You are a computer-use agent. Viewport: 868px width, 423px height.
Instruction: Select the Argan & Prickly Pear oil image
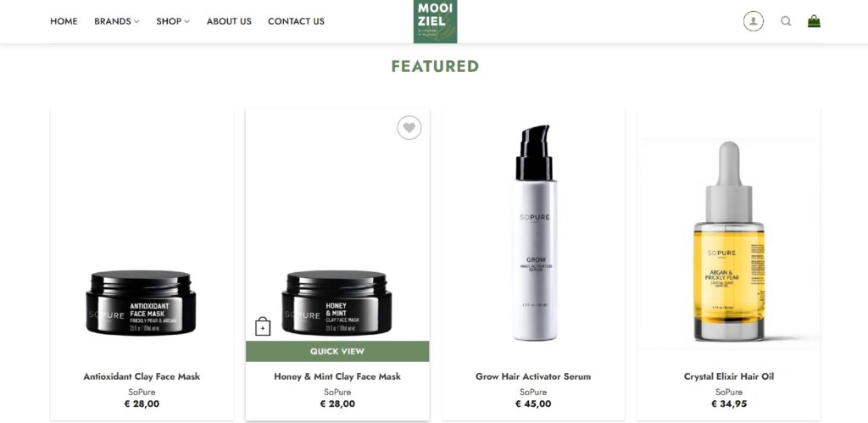tap(728, 242)
